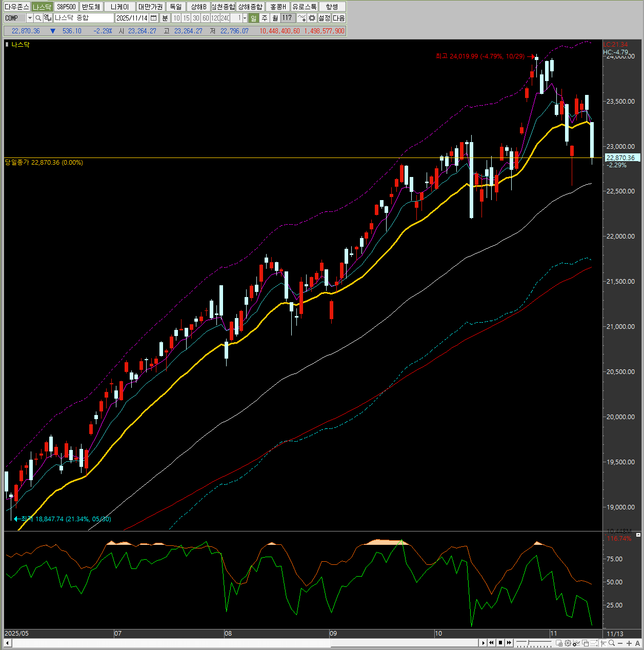Select the 30 minute interval button
The width and height of the screenshot is (644, 650).
196,18
